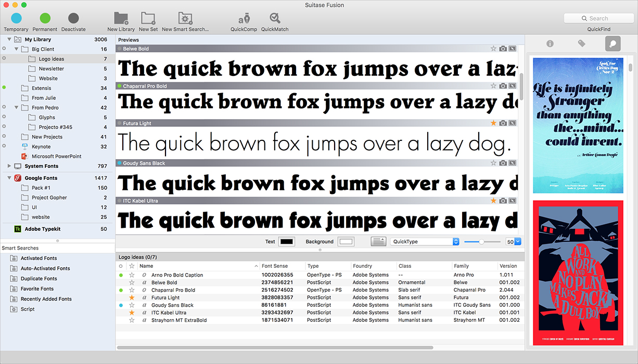Create a New Library
The height and width of the screenshot is (364, 638).
(x=121, y=19)
